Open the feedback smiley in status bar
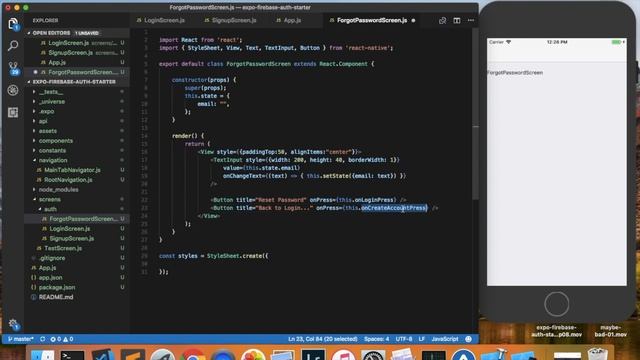This screenshot has height=360, width=640. coord(469,339)
